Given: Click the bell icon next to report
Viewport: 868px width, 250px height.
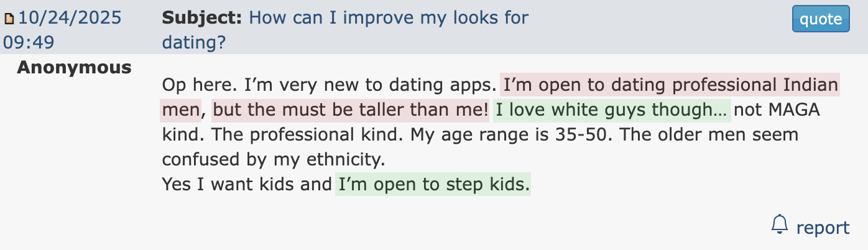Looking at the screenshot, I should (x=779, y=225).
